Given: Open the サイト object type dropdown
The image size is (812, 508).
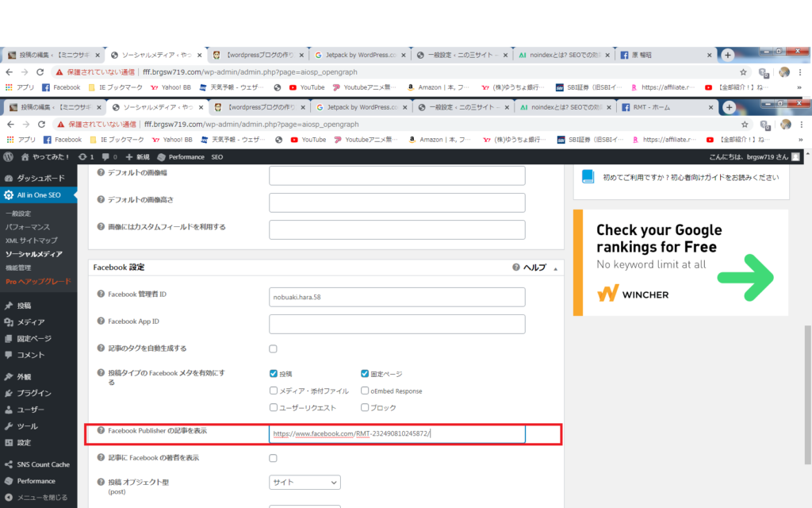Looking at the screenshot, I should (304, 483).
